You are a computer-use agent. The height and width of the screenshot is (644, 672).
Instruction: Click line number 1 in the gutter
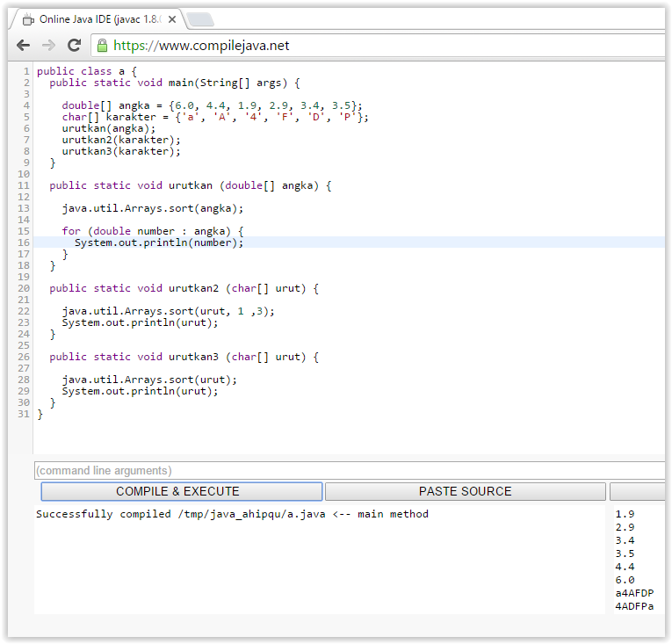coord(26,71)
